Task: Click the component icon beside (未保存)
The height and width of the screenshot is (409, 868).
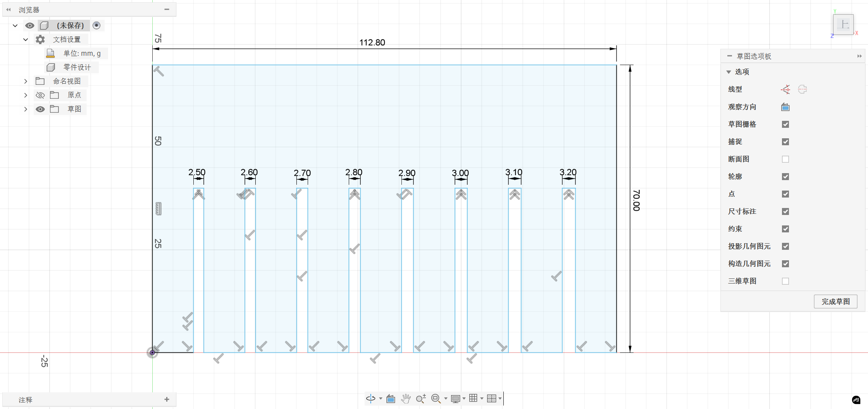Action: pyautogui.click(x=44, y=25)
